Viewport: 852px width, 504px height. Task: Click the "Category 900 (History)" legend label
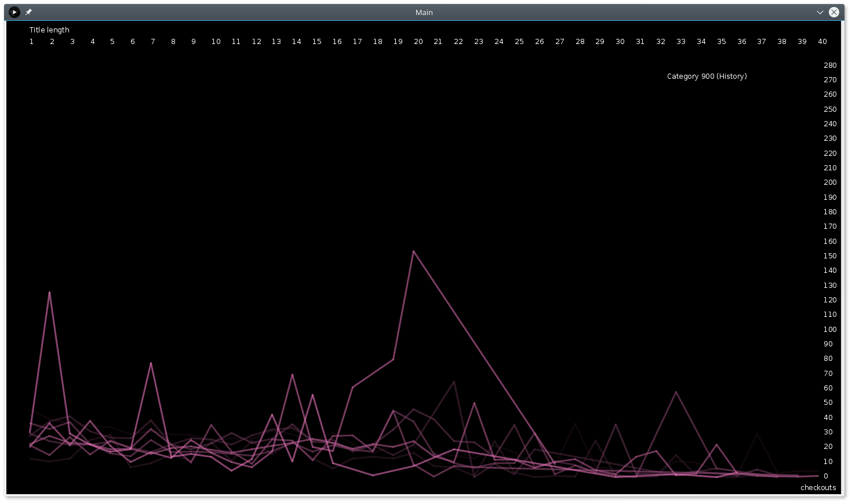click(707, 76)
